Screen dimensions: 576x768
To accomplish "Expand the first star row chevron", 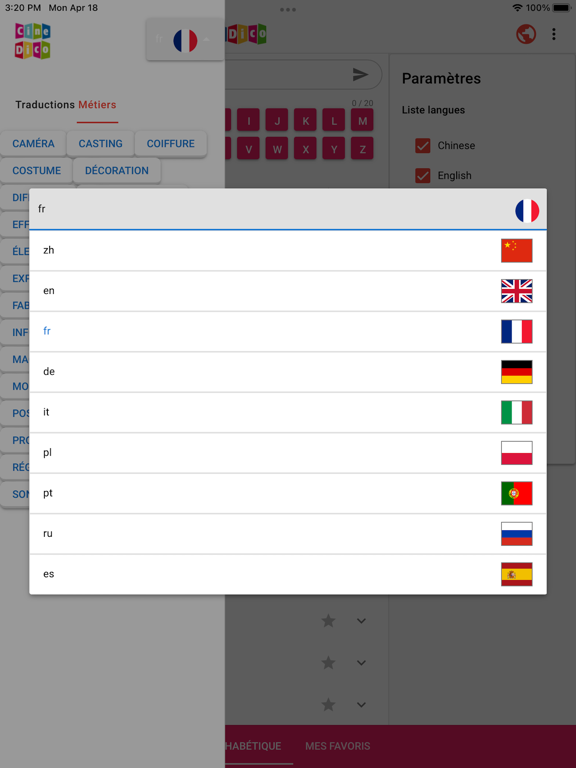I will (361, 621).
